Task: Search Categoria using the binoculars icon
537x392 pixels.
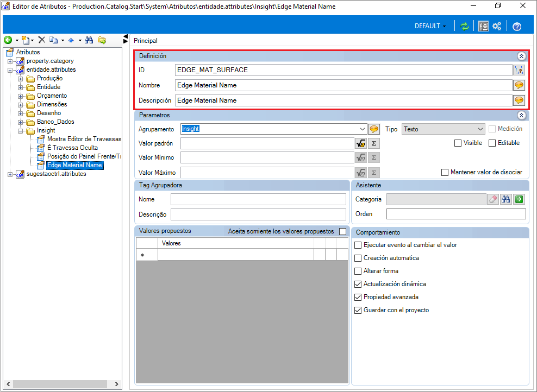Action: [506, 199]
